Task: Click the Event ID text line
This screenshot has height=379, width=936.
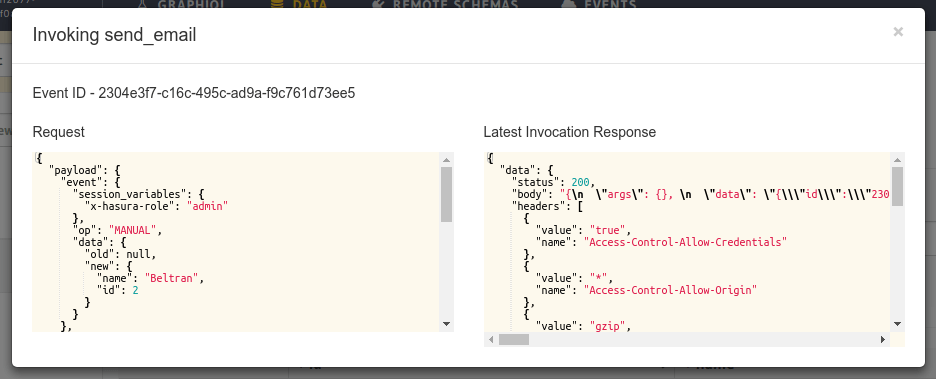Action: tap(194, 93)
